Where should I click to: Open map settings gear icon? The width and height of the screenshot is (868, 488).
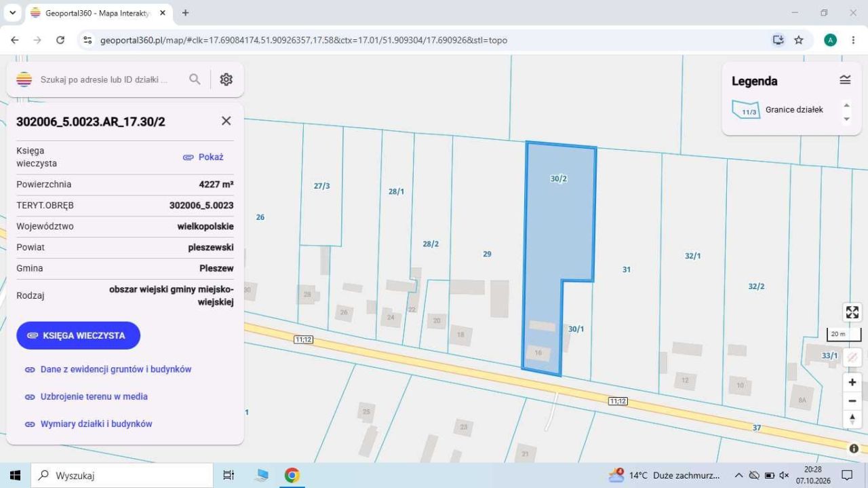point(226,79)
